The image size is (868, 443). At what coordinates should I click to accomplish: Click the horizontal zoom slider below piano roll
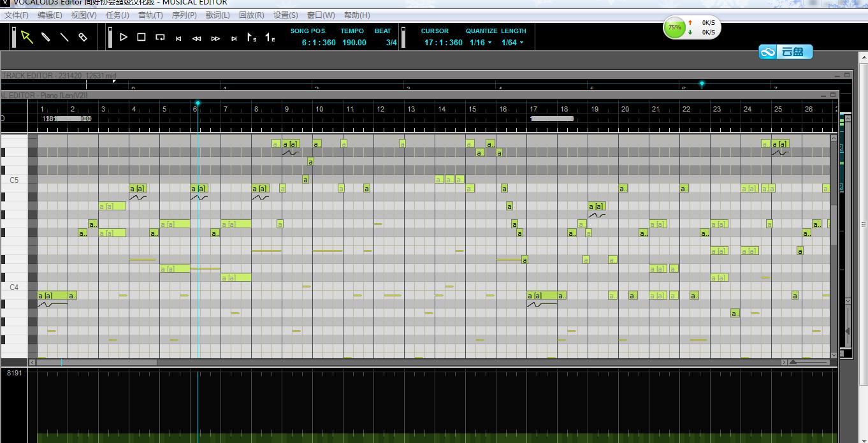pos(809,362)
